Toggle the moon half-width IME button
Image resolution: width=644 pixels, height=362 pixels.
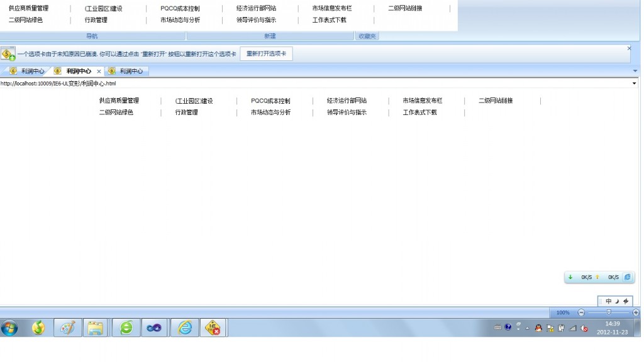pos(617,301)
